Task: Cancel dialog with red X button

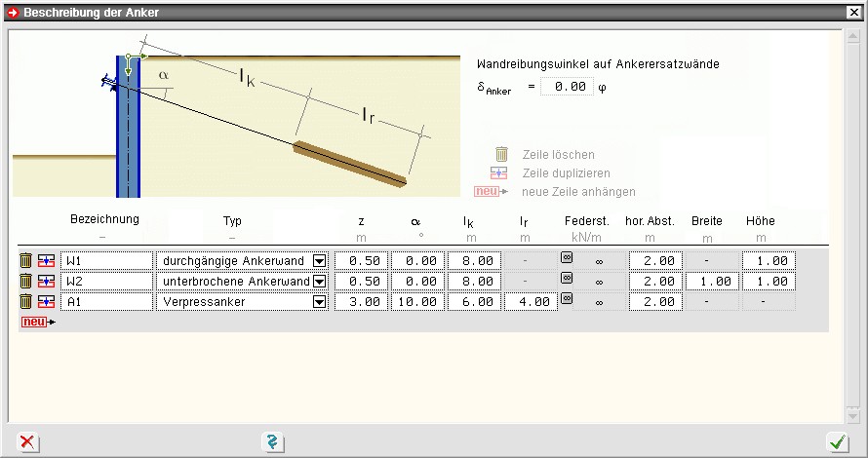Action: coord(27,442)
